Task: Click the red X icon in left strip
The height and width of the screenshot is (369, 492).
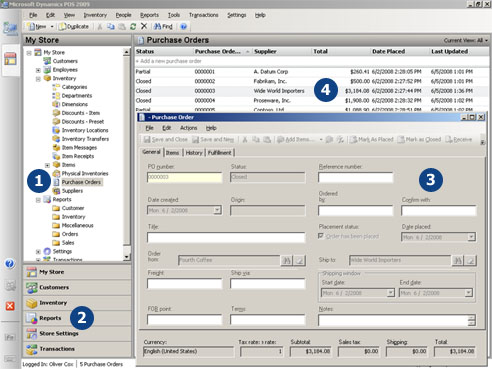Action: pos(10,306)
